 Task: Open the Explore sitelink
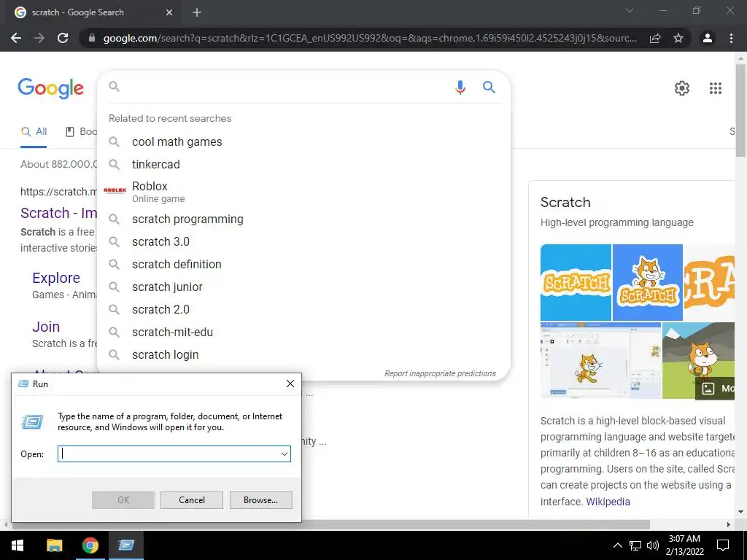[56, 278]
